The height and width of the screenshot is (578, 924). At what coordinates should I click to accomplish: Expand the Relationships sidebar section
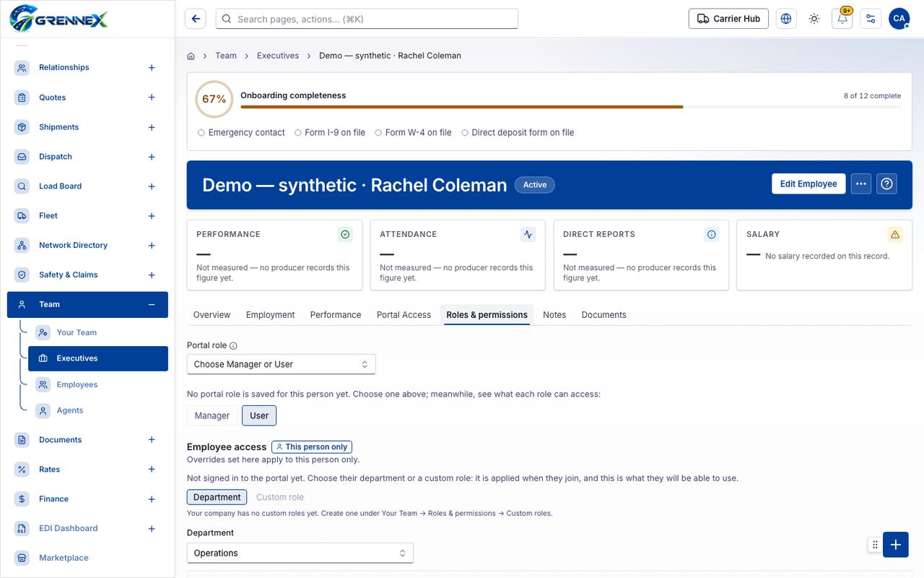(152, 68)
